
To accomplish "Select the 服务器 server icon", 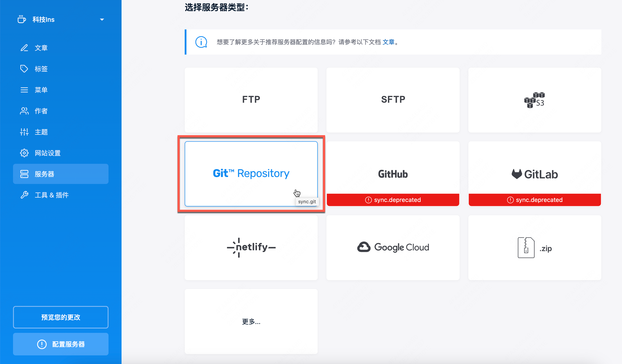I will [x=24, y=174].
